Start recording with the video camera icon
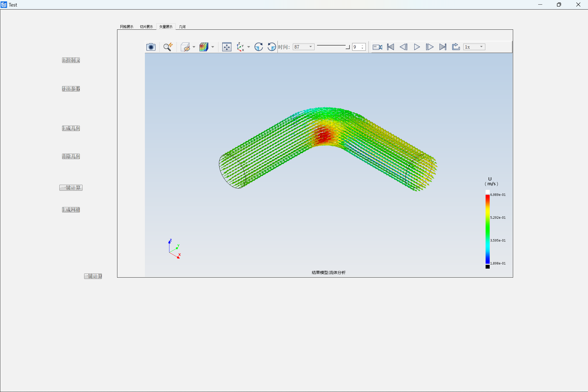588x392 pixels. [x=377, y=47]
